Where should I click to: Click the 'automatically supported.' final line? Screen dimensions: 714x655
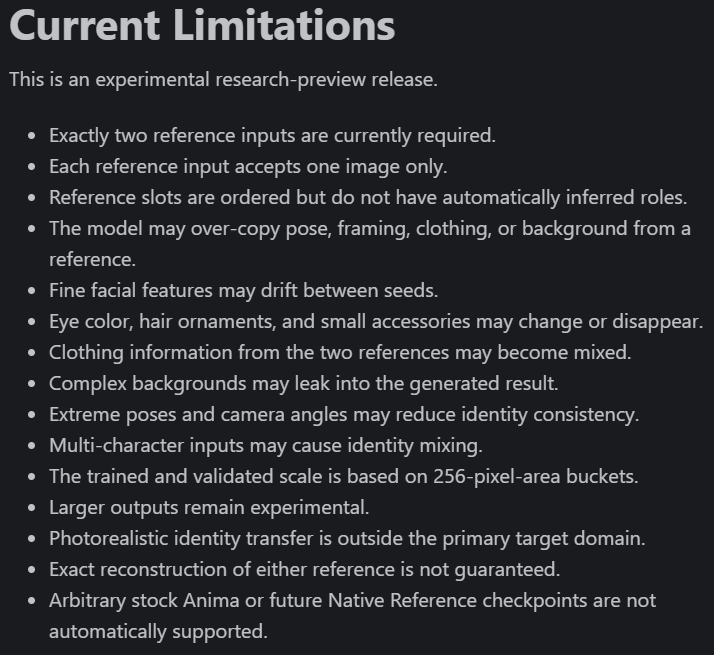tap(158, 631)
